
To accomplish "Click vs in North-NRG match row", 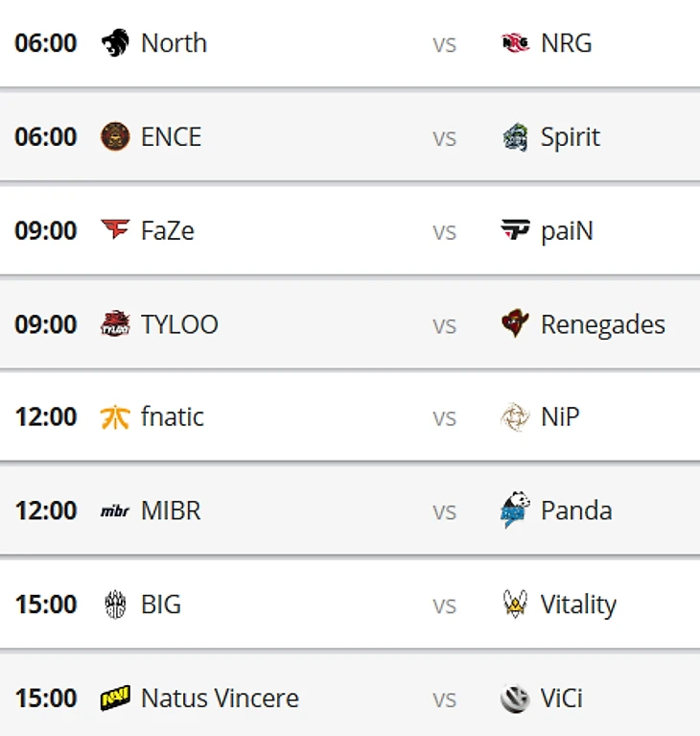I will click(x=444, y=44).
